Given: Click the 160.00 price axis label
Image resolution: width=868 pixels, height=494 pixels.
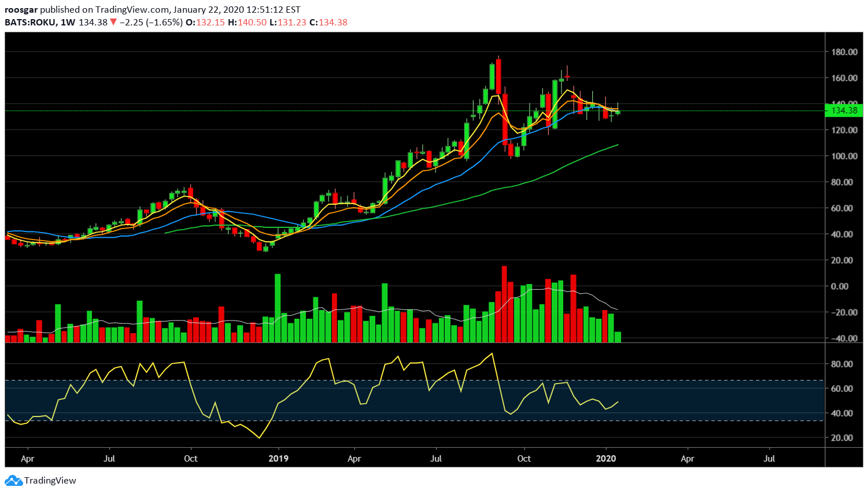Looking at the screenshot, I should coord(844,78).
